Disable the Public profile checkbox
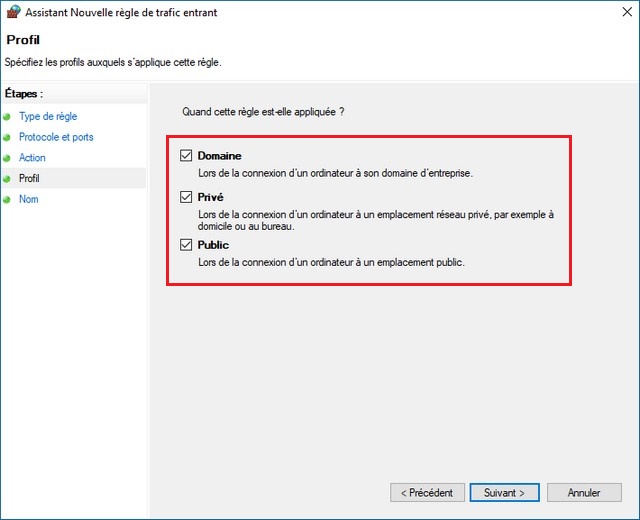 [x=186, y=245]
